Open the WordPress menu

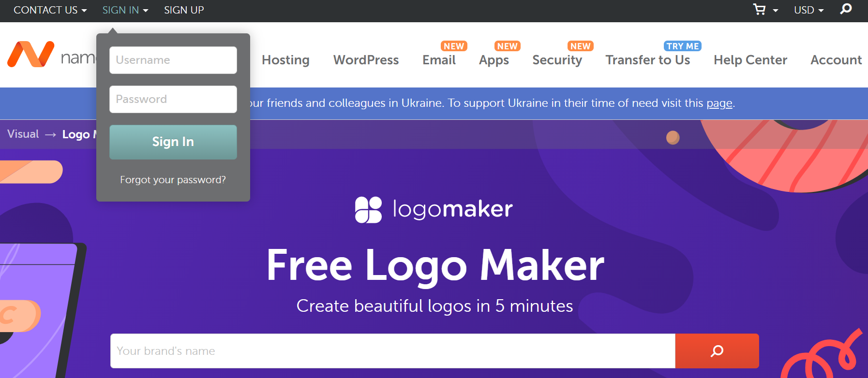pos(366,60)
